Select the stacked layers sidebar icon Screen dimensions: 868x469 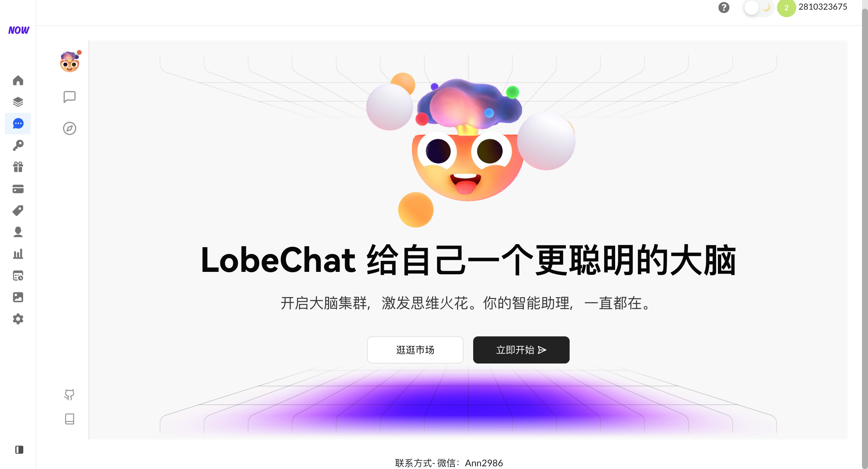click(x=18, y=102)
